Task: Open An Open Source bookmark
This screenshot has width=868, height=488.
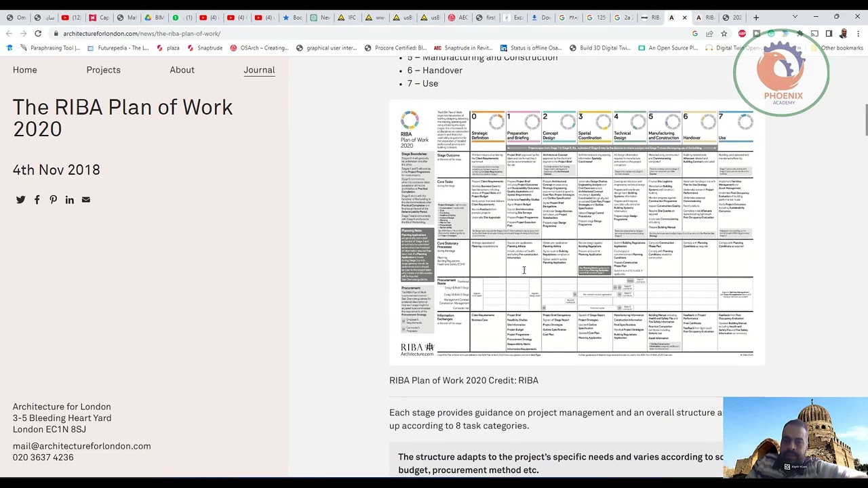Action: click(x=668, y=48)
